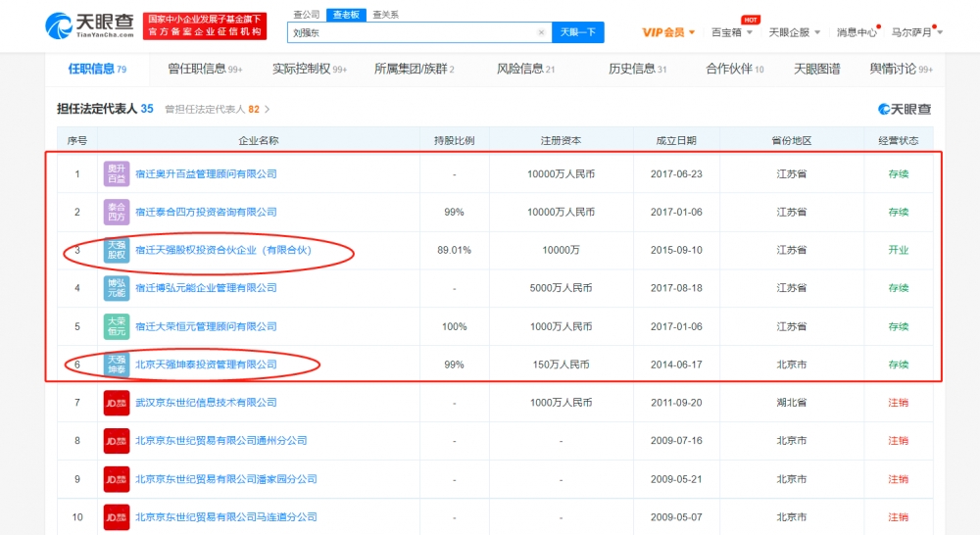Switch to 查公司 search tab

pos(306,15)
